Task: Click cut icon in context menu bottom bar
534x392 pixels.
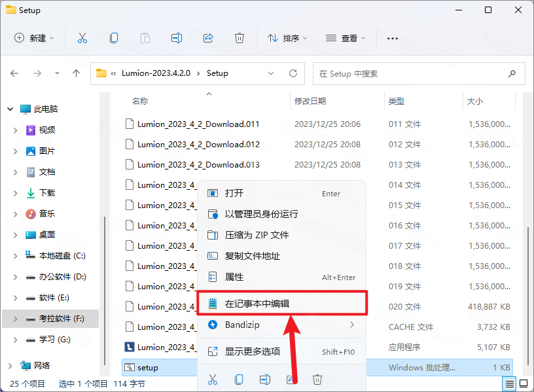Action: click(x=213, y=379)
